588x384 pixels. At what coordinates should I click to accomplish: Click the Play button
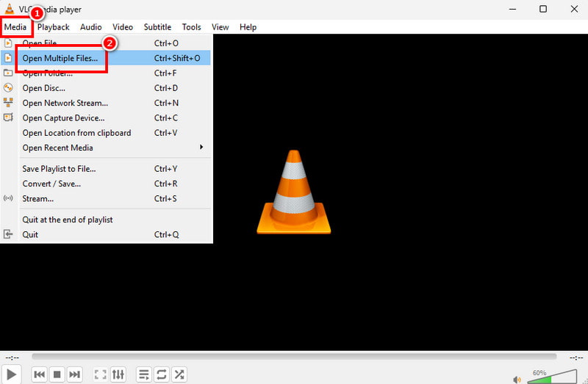click(12, 374)
